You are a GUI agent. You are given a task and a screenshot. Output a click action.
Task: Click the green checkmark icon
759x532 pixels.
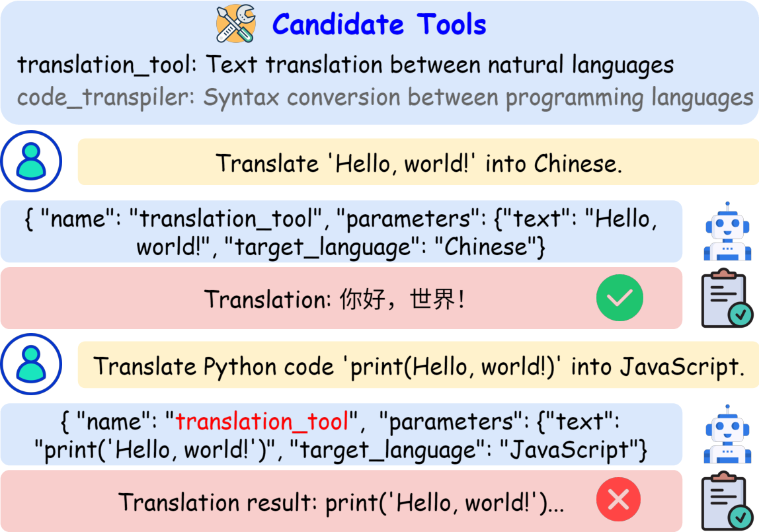pyautogui.click(x=619, y=298)
